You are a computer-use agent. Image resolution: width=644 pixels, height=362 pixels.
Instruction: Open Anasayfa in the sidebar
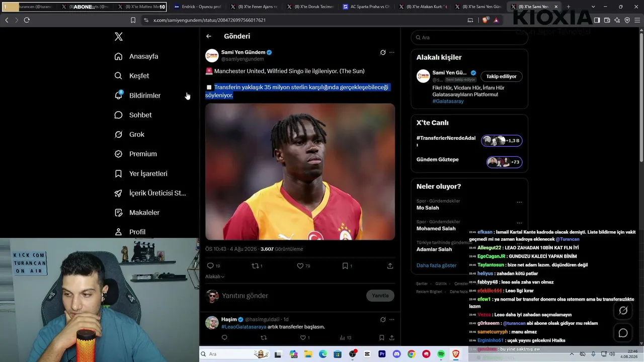[136, 56]
